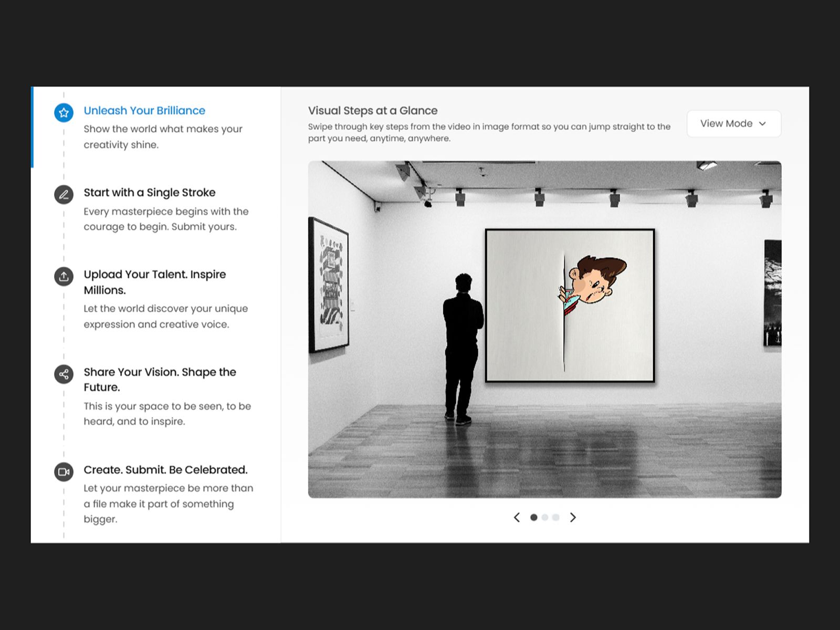840x630 pixels.
Task: Go to previous slide with left arrow
Action: coord(517,518)
